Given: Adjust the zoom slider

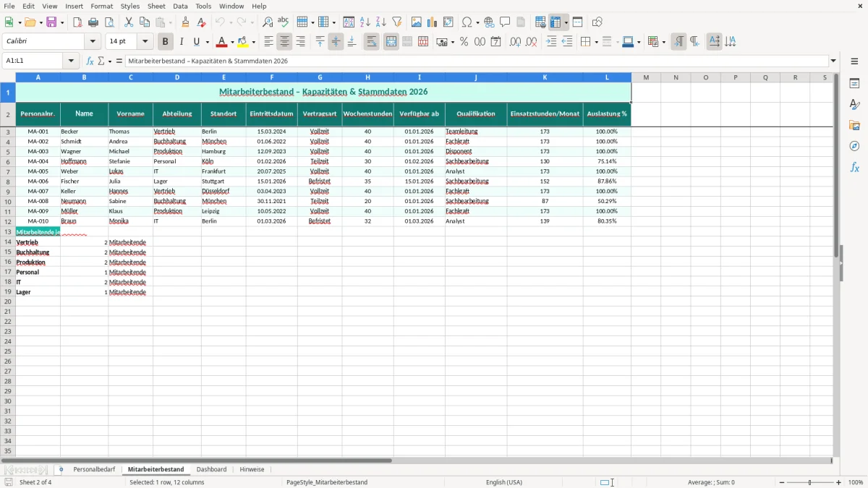Looking at the screenshot, I should 809,482.
